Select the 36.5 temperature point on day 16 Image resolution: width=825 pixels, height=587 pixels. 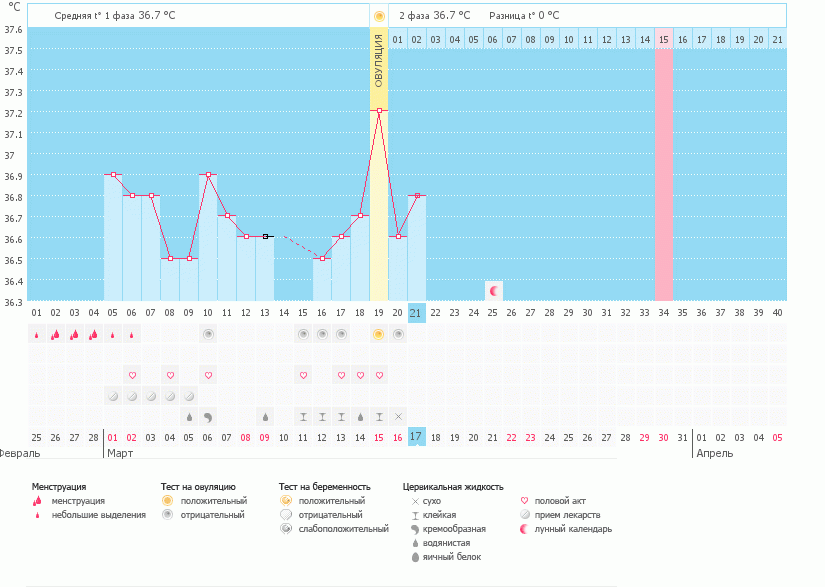pos(322,259)
